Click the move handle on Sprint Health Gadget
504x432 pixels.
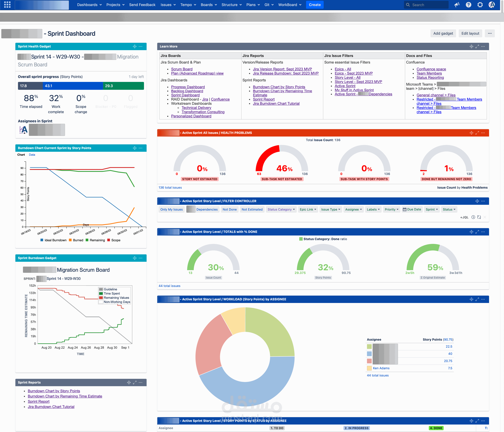(x=135, y=46)
